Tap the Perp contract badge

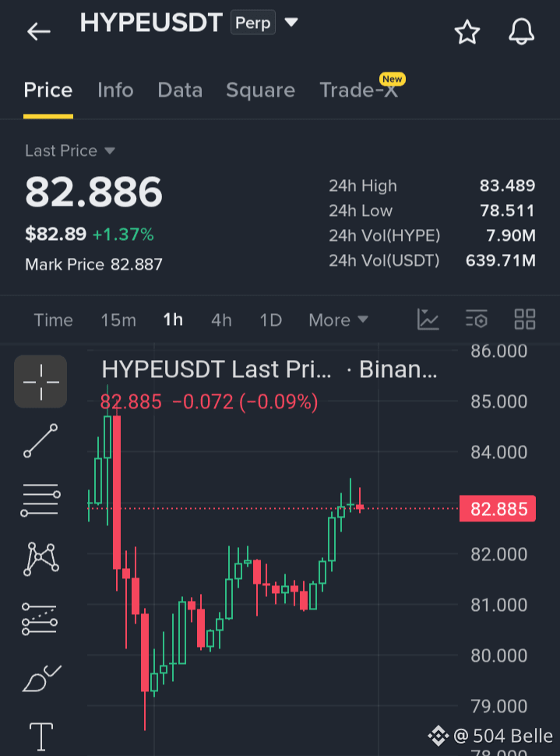click(x=253, y=23)
